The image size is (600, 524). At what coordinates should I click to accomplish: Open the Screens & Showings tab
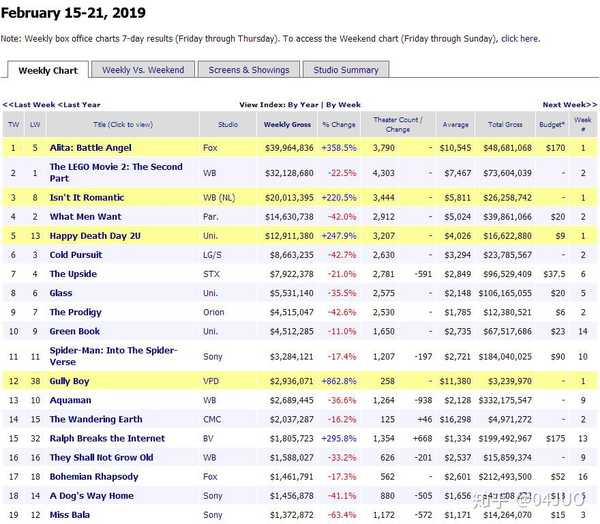click(x=249, y=70)
